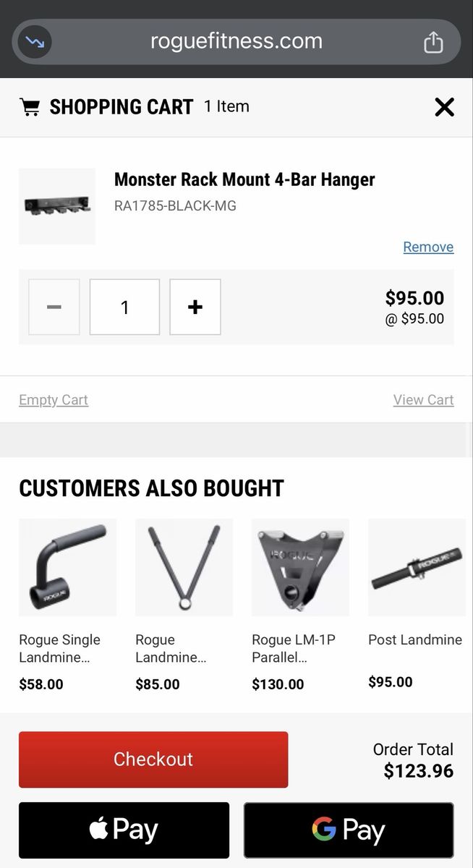The width and height of the screenshot is (473, 868).
Task: Open the 4-Bar Hanger product thumbnail
Action: click(57, 206)
